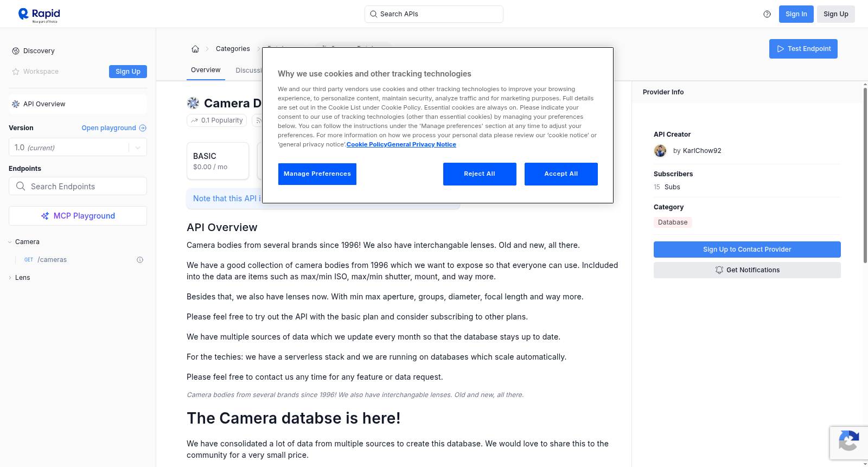Collapse the Camera endpoint group

pyautogui.click(x=10, y=242)
